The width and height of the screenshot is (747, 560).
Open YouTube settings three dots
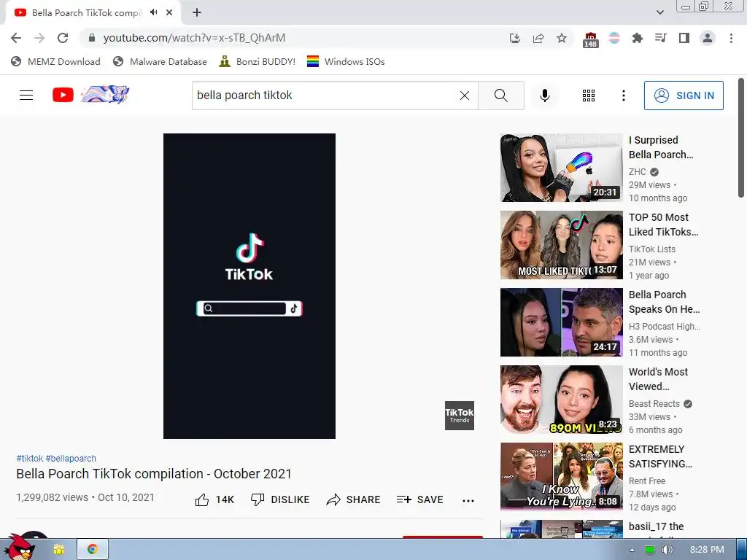pyautogui.click(x=623, y=96)
